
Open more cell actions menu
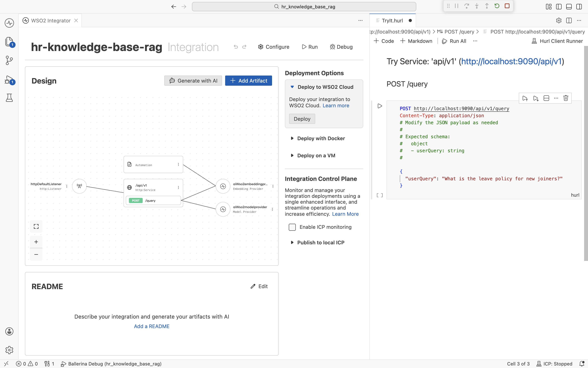point(556,98)
